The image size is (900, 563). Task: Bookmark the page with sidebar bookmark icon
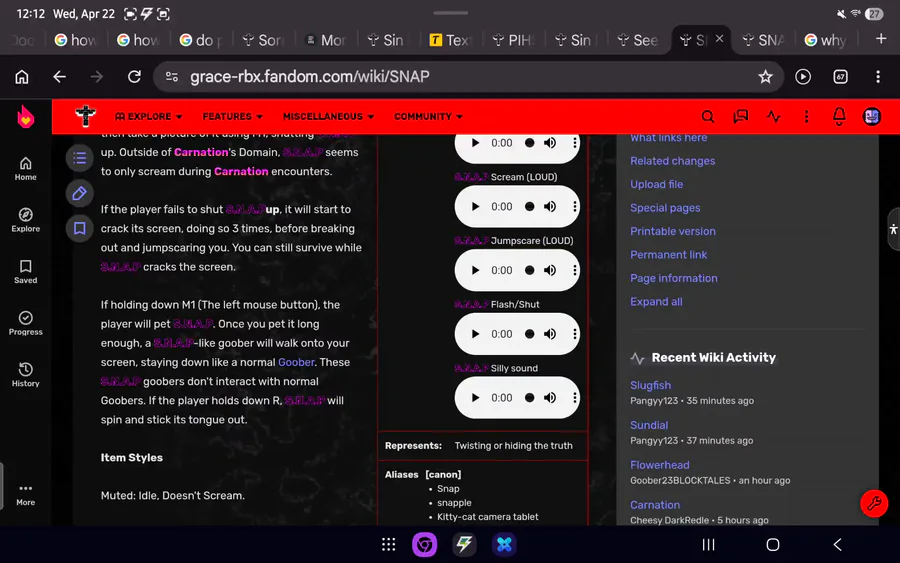79,228
